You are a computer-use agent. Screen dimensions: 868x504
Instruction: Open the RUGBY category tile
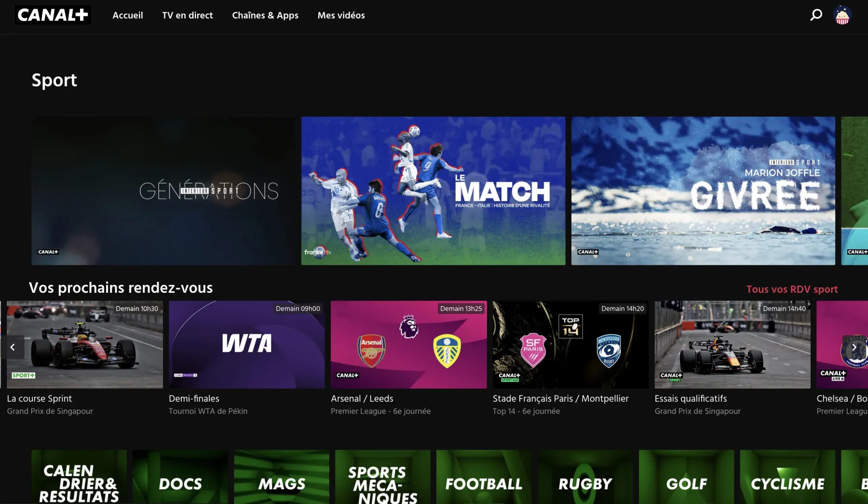tap(585, 477)
